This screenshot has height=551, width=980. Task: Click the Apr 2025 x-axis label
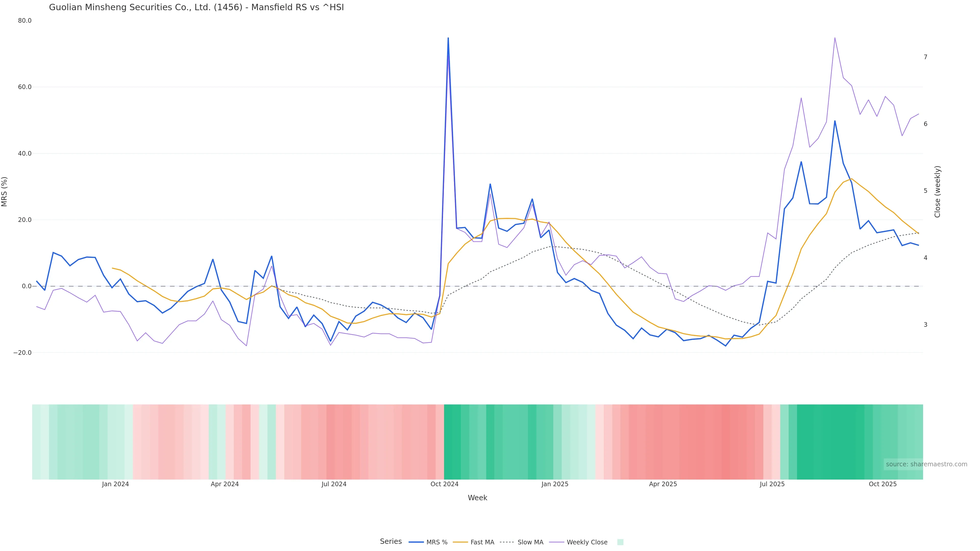[663, 484]
